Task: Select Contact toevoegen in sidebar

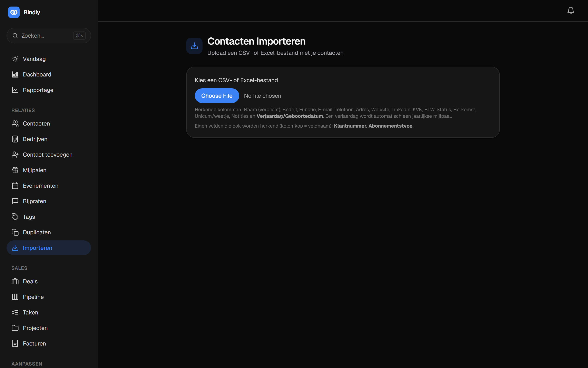Action: [x=49, y=155]
